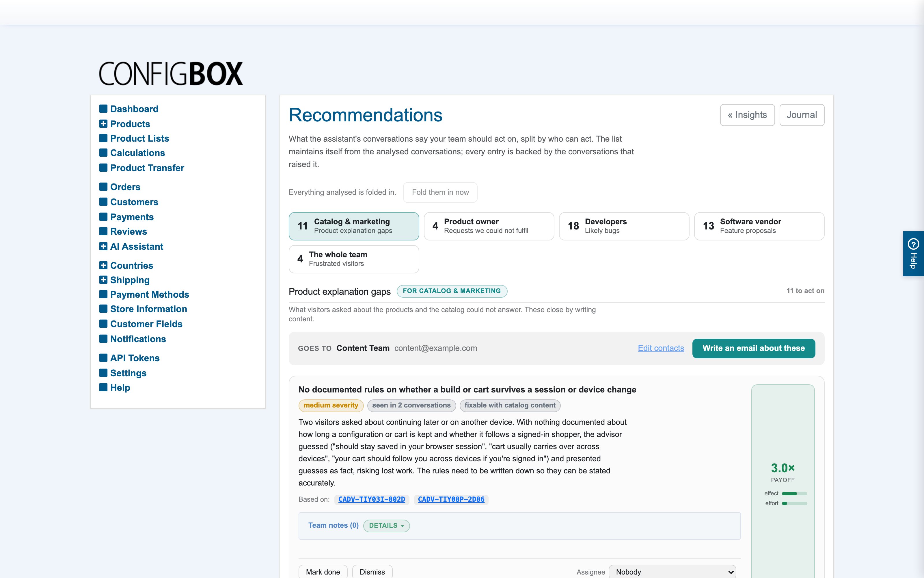The height and width of the screenshot is (578, 924).
Task: Select the Catalog & marketing tab
Action: (353, 226)
